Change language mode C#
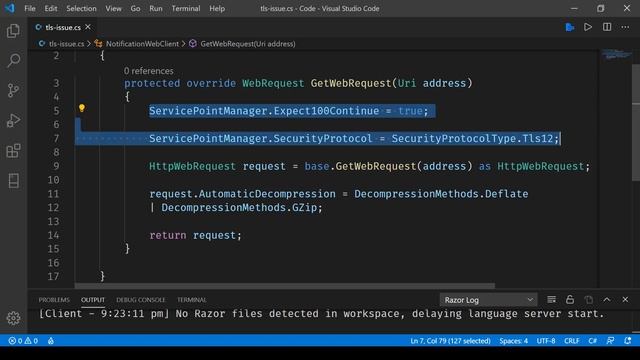The image size is (640, 360). (x=592, y=341)
